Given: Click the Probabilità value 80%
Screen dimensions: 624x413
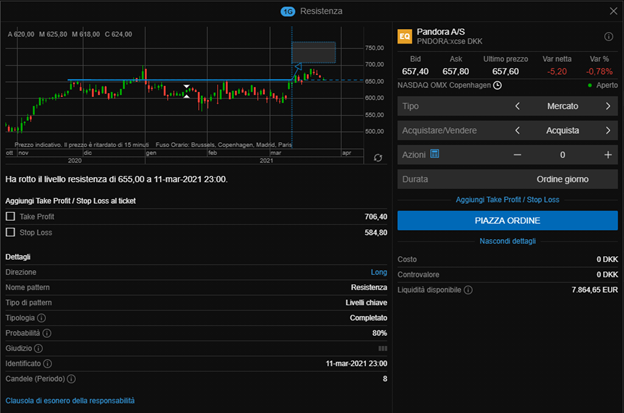Looking at the screenshot, I should coord(380,333).
